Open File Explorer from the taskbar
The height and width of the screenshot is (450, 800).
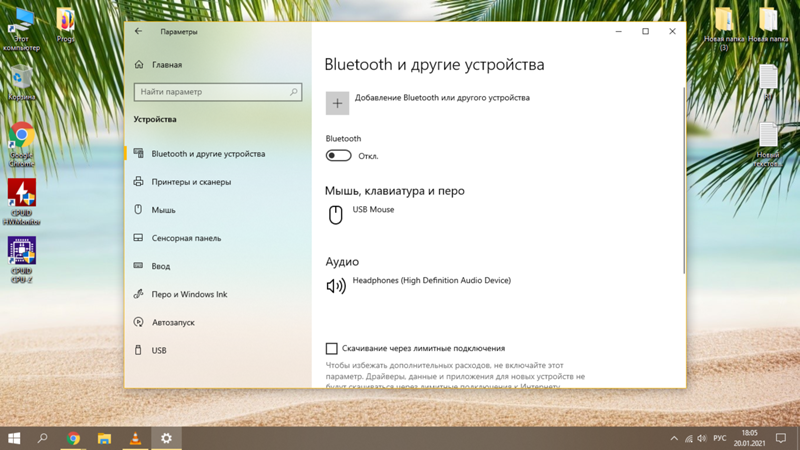[x=105, y=438]
